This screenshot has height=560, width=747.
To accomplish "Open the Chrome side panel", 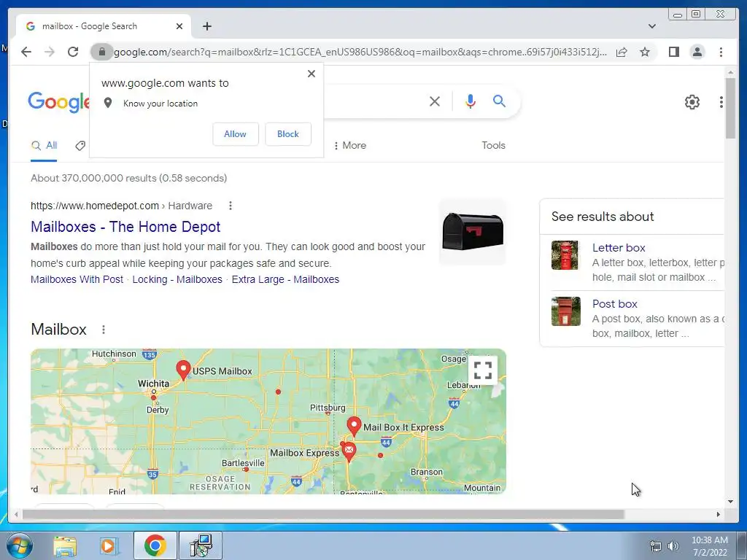I will tap(673, 52).
